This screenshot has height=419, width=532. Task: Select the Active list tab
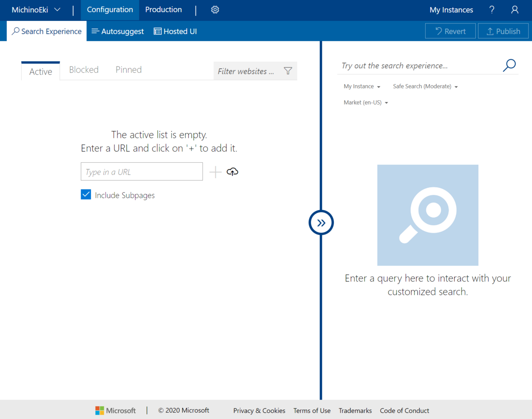(x=41, y=71)
